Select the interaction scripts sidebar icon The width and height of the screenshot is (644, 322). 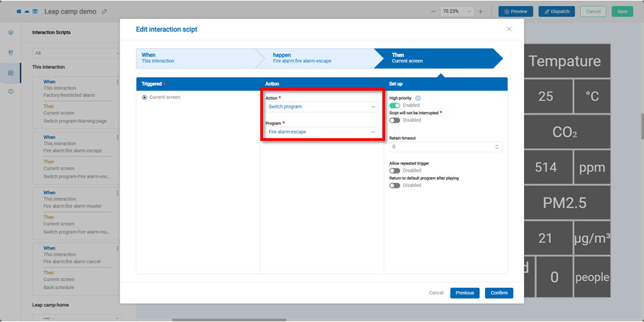coord(11,72)
